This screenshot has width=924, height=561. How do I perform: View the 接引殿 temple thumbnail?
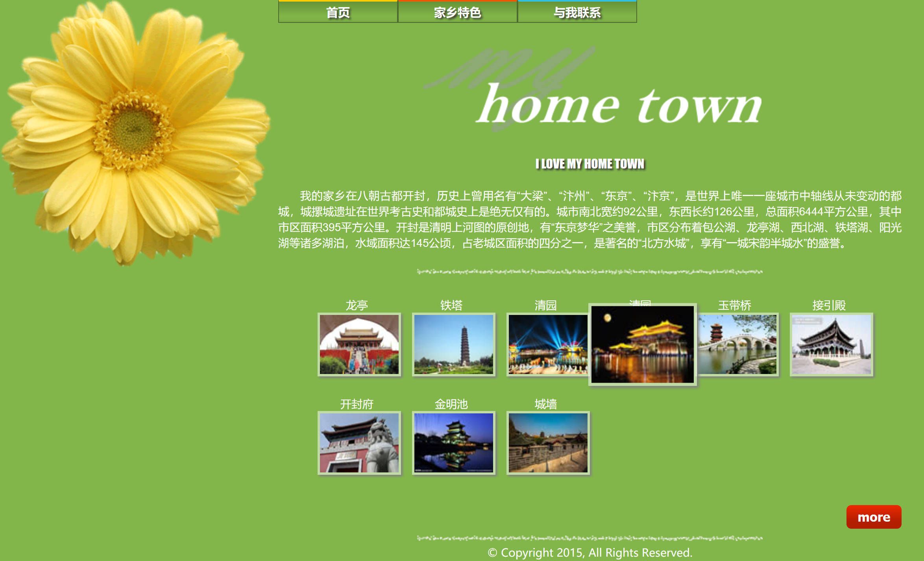pyautogui.click(x=831, y=344)
